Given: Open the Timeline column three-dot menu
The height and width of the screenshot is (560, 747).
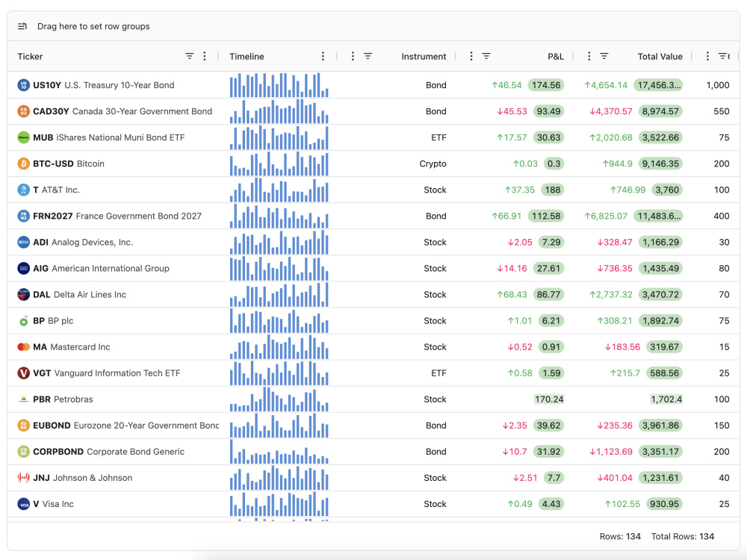Looking at the screenshot, I should pyautogui.click(x=323, y=56).
